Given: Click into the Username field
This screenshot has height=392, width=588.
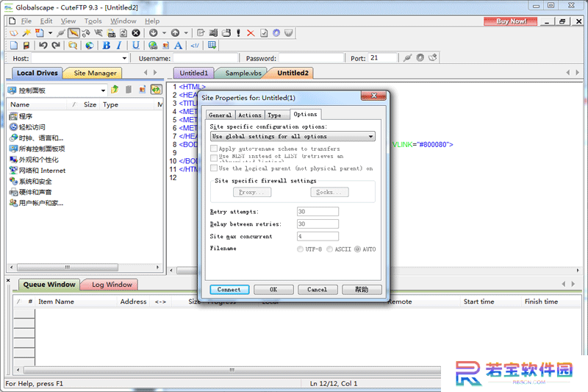Looking at the screenshot, I should click(x=206, y=58).
